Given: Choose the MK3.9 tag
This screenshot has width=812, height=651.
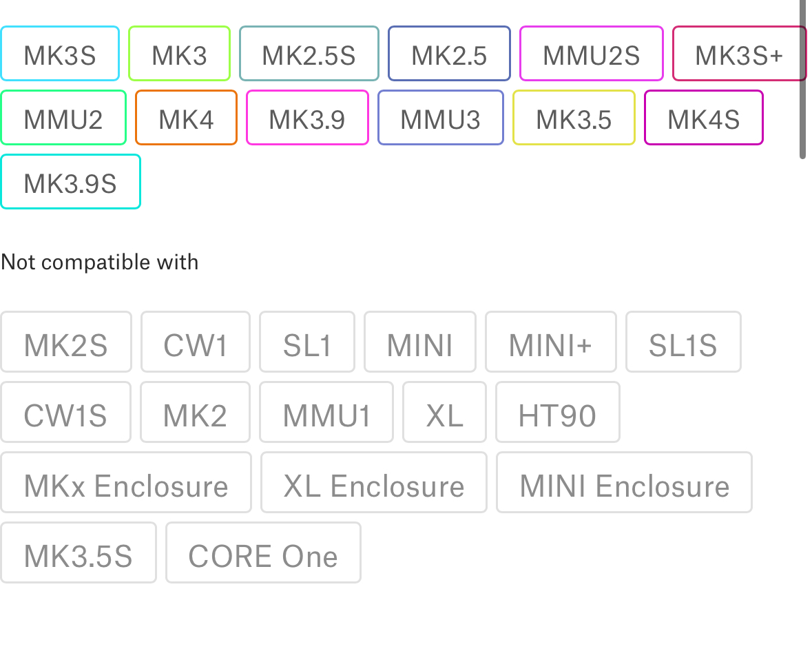Looking at the screenshot, I should 308,118.
